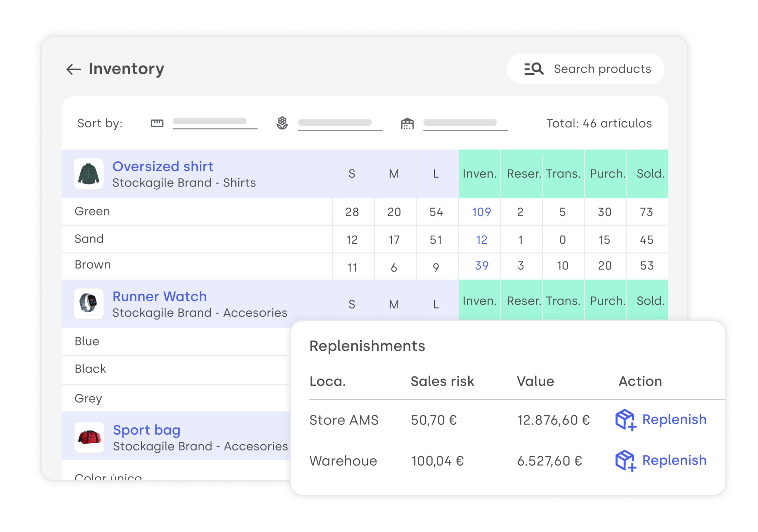Open the size sort filter using the ruler icon

coord(157,123)
